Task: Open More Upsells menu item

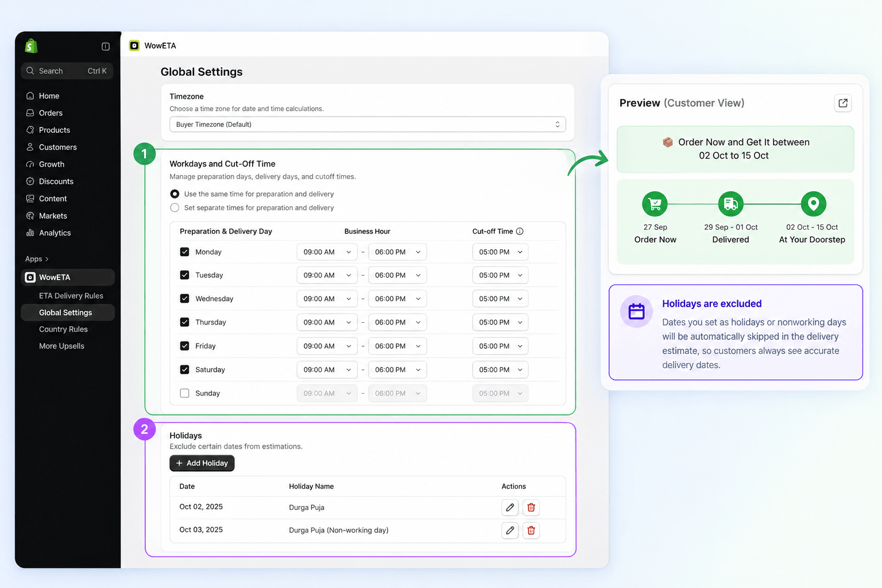Action: pos(61,346)
